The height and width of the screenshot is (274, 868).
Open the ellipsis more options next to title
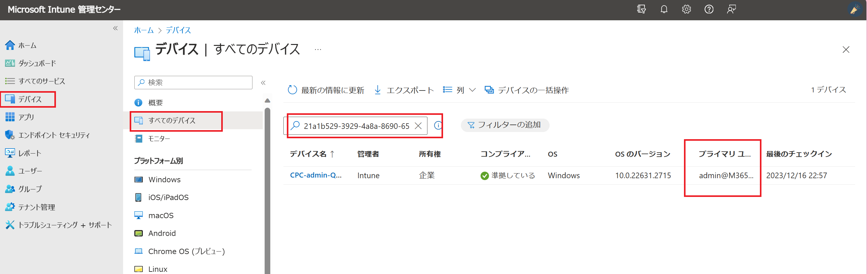318,50
